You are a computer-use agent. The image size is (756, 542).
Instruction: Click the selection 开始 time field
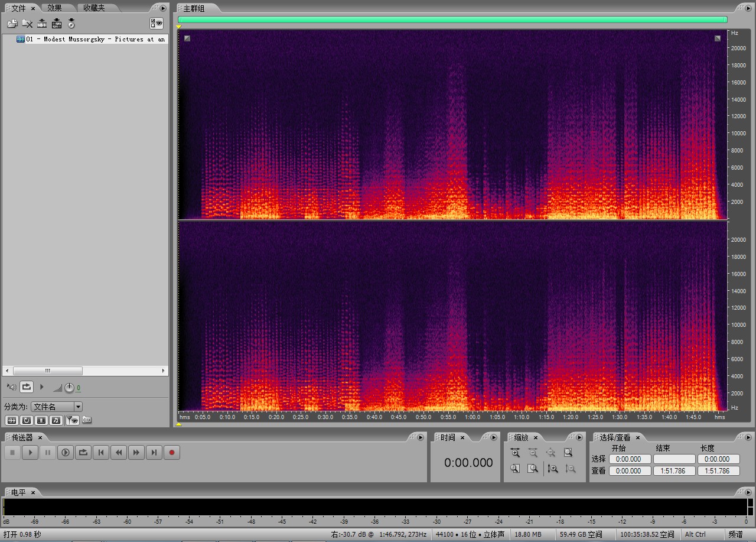(x=630, y=459)
